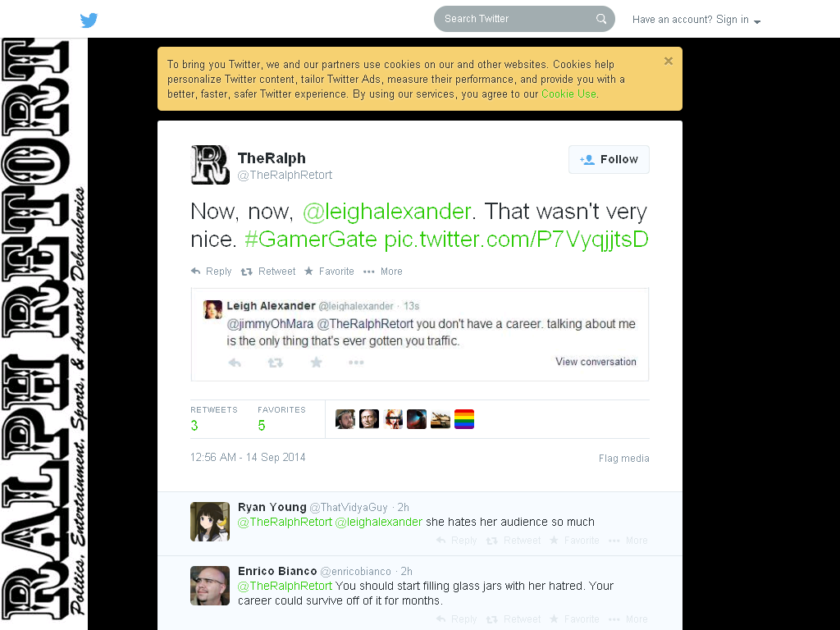The width and height of the screenshot is (840, 630).
Task: Click View conversation link
Action: click(596, 362)
